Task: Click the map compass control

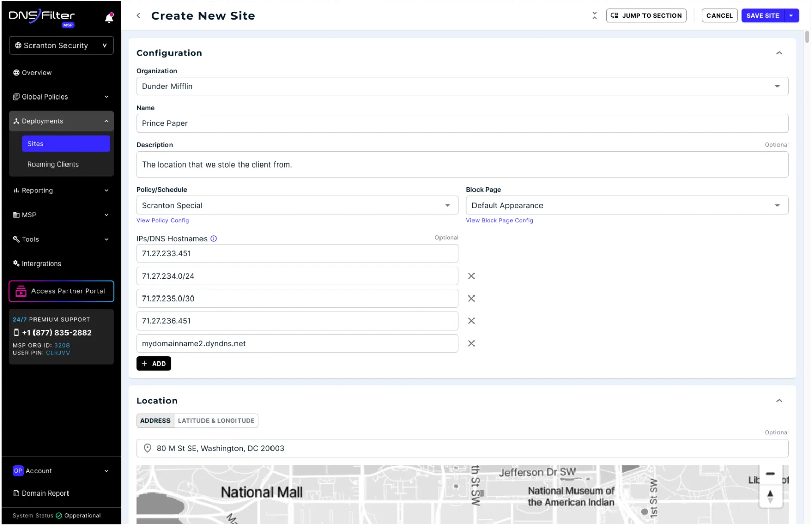Action: point(770,496)
